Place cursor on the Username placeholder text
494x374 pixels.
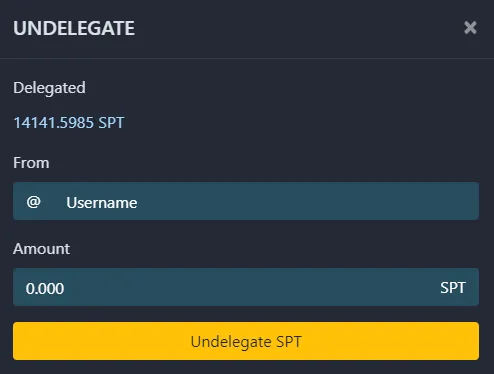point(102,203)
